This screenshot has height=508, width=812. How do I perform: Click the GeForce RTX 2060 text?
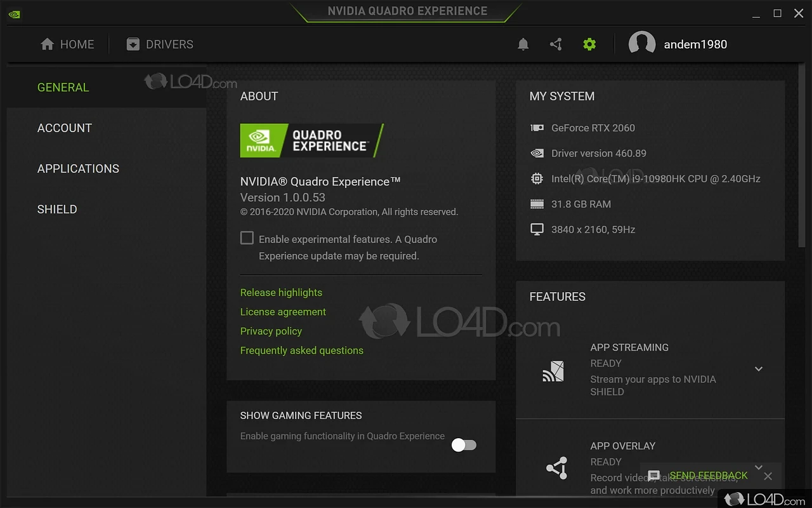[593, 128]
